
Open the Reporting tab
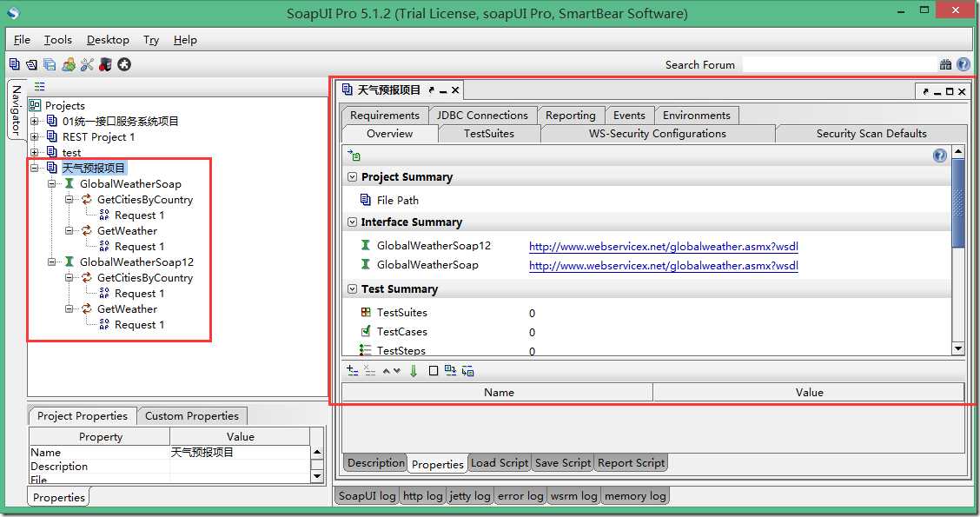[x=570, y=115]
